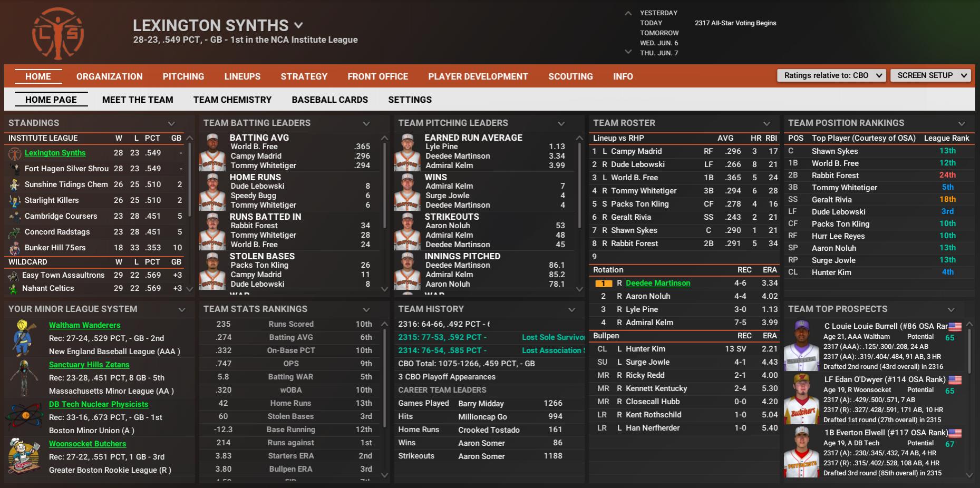Open the Ratings relative to CBO dropdown
This screenshot has height=488, width=980.
pos(831,75)
